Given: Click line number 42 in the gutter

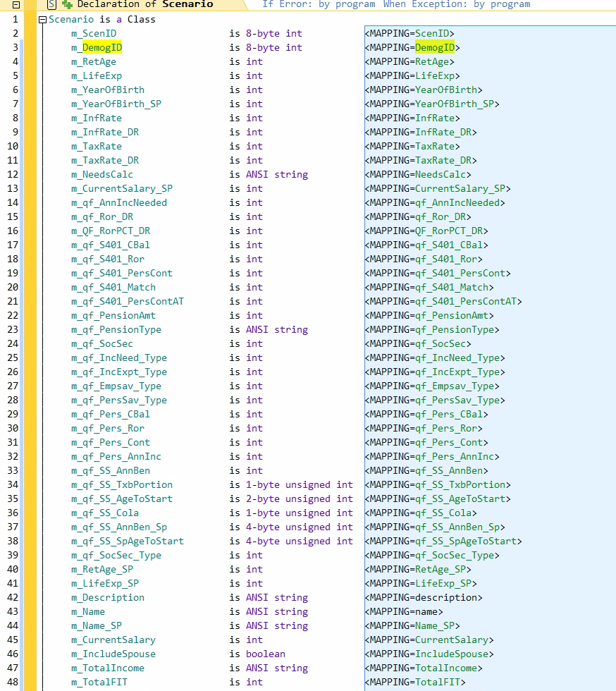Looking at the screenshot, I should (x=13, y=598).
